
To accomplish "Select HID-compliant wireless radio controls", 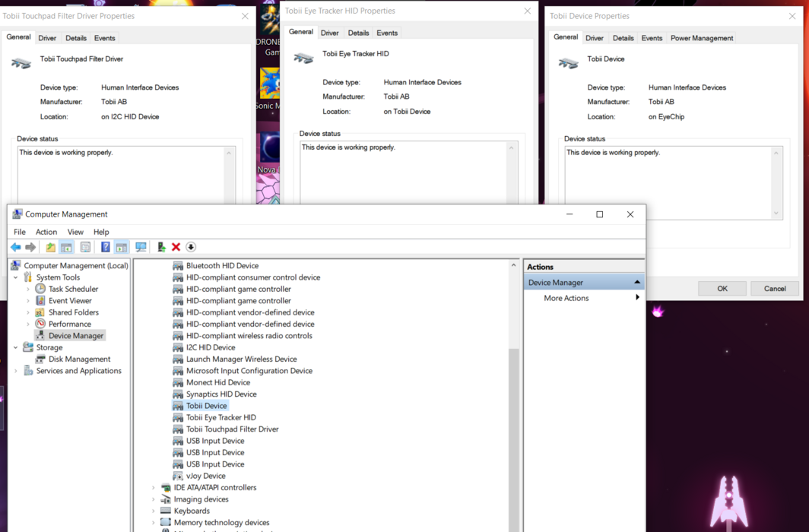I will 249,336.
